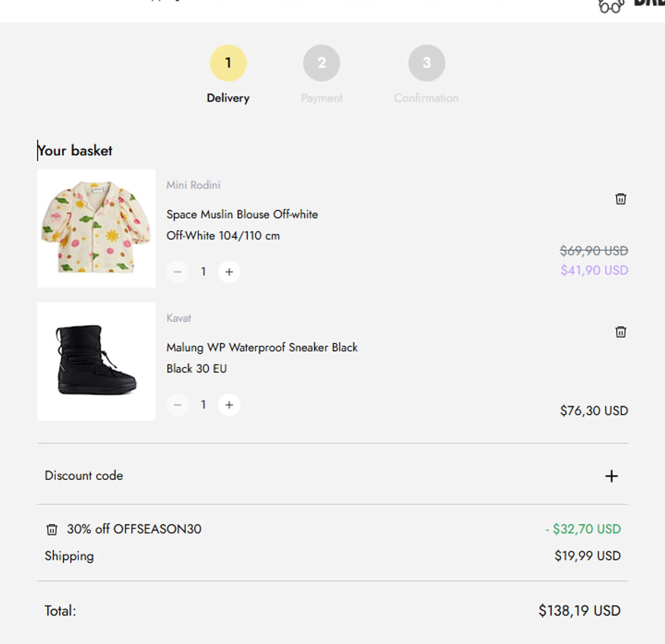Expand the Discount code section

click(x=611, y=476)
